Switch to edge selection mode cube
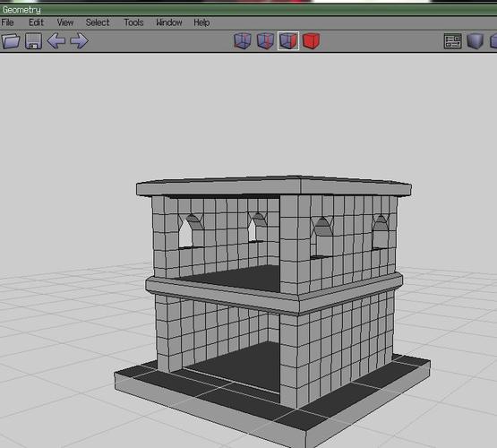The width and height of the screenshot is (497, 448). coord(265,41)
